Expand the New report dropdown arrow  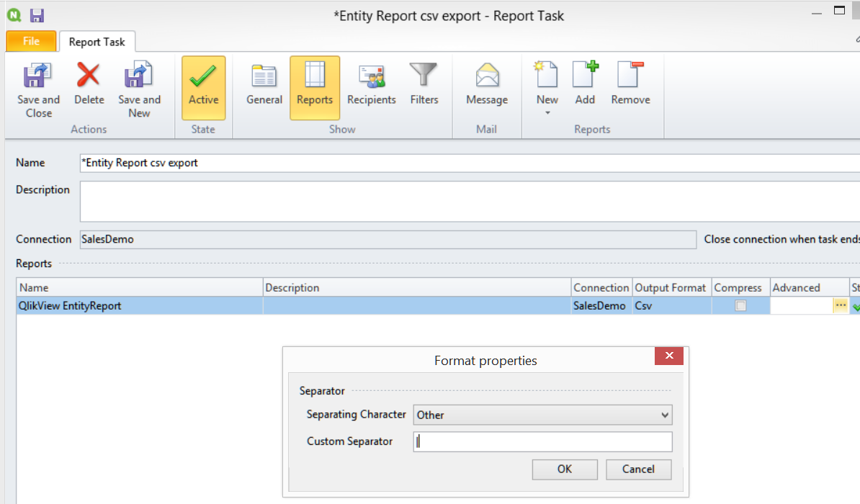click(x=547, y=113)
